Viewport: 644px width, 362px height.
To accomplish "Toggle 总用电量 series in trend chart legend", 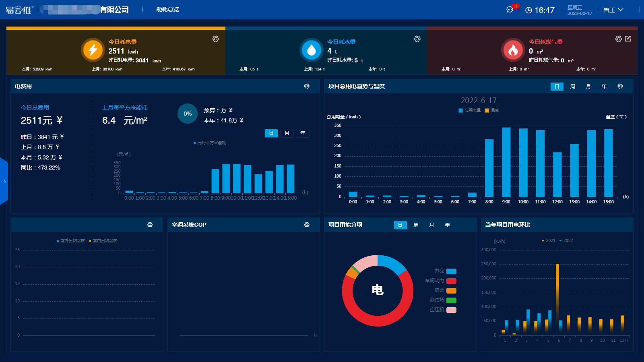I will (x=470, y=110).
